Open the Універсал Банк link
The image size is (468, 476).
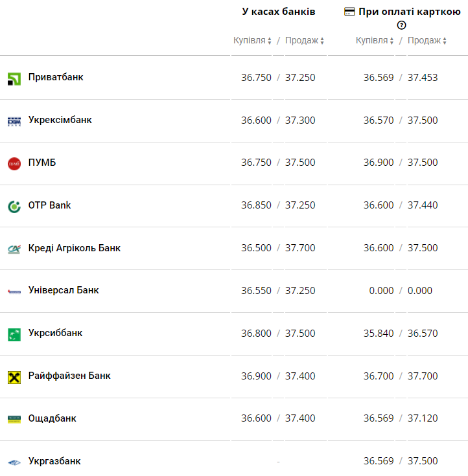pos(64,290)
